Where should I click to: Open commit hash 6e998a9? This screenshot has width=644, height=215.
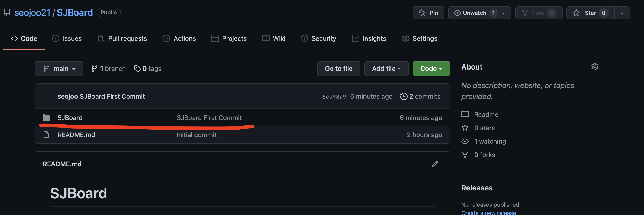334,97
